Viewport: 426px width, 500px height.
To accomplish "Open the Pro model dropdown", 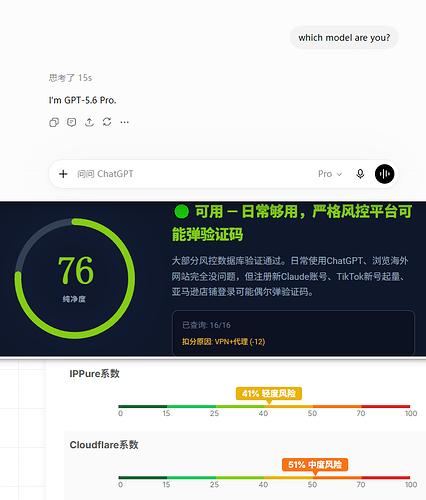I will (330, 174).
